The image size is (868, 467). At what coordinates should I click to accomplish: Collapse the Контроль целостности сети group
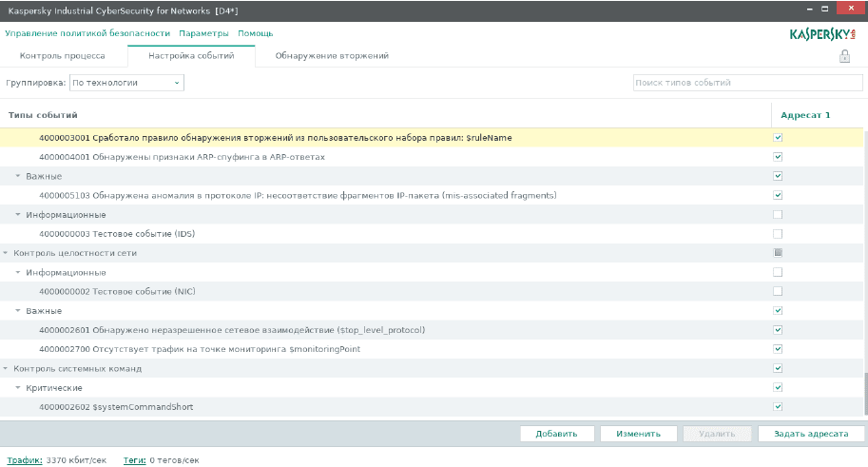pyautogui.click(x=7, y=253)
